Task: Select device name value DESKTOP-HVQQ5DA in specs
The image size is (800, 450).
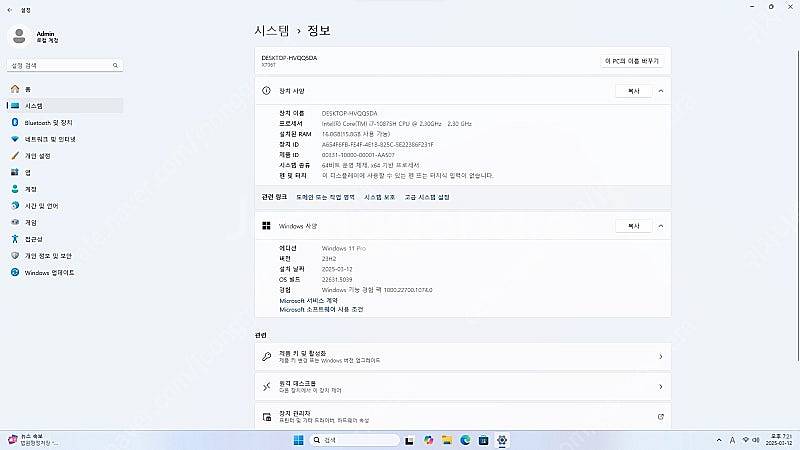Action: [x=349, y=113]
